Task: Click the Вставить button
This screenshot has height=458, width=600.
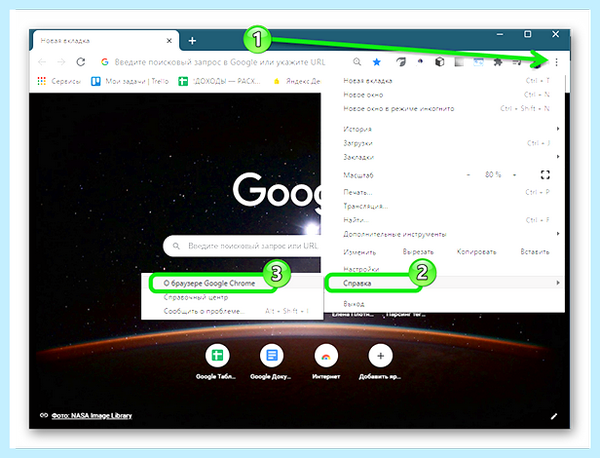Action: point(535,252)
